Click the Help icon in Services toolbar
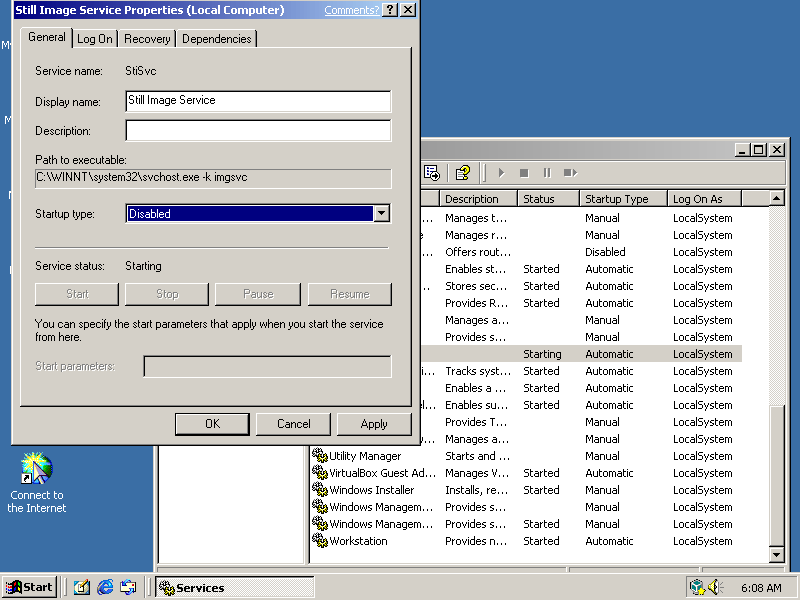The height and width of the screenshot is (600, 800). 462,173
